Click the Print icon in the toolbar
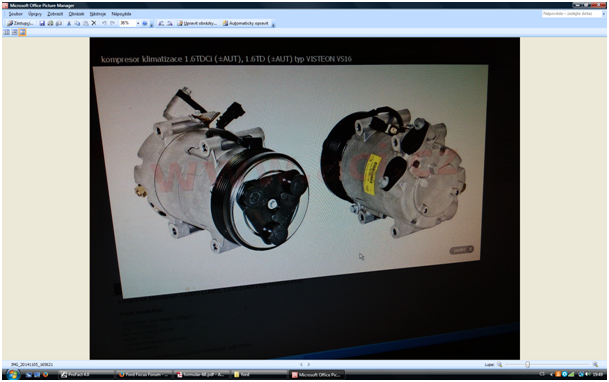609x382 pixels. click(50, 23)
